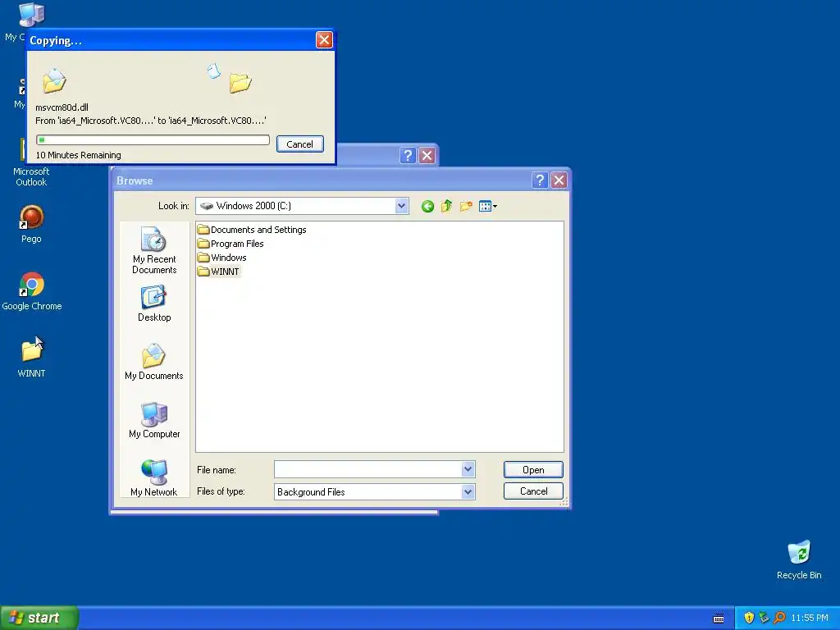840x630 pixels.
Task: Click the Browse dialog resize grip
Action: (x=564, y=502)
